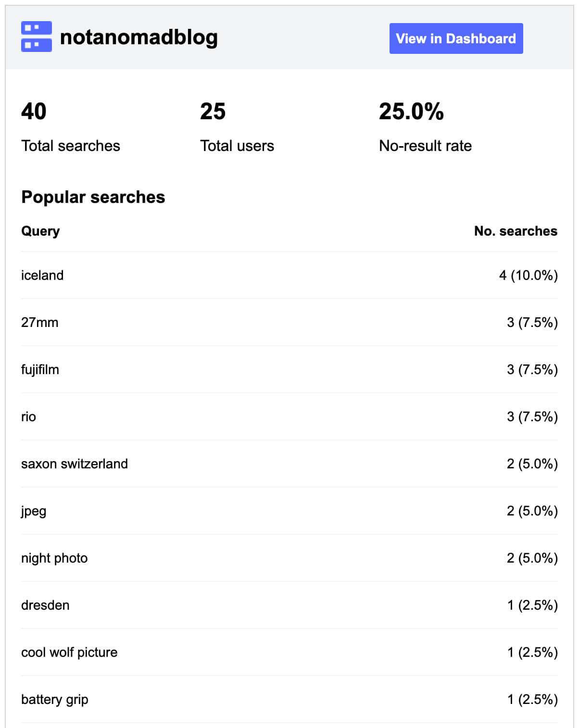The width and height of the screenshot is (579, 728).
Task: Click the notanomadblog server logo icon
Action: click(37, 37)
